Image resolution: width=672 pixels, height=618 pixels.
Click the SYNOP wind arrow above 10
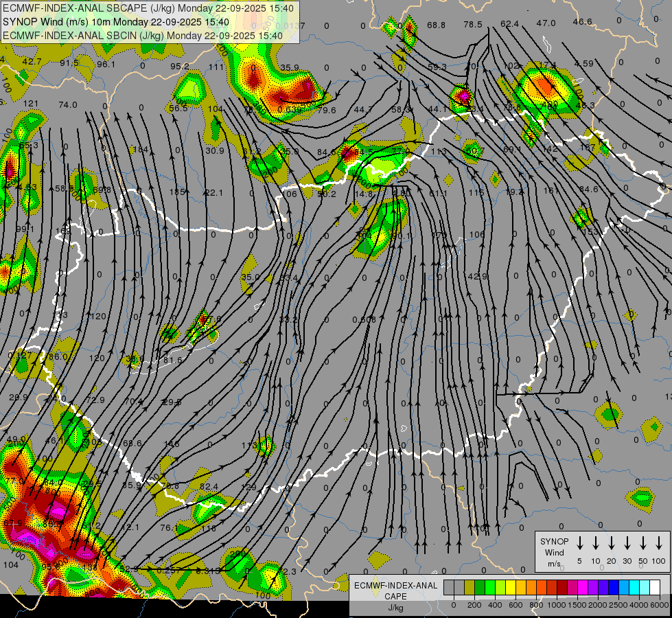[596, 542]
